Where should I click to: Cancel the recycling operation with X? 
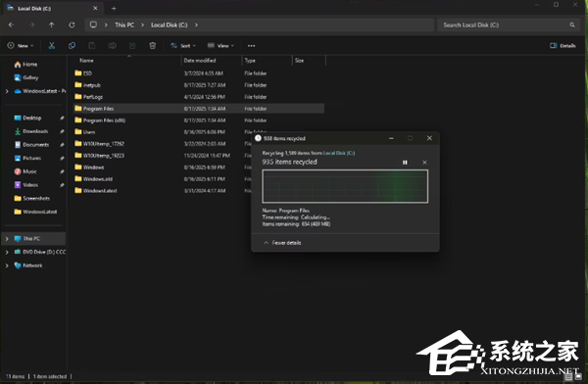(424, 163)
